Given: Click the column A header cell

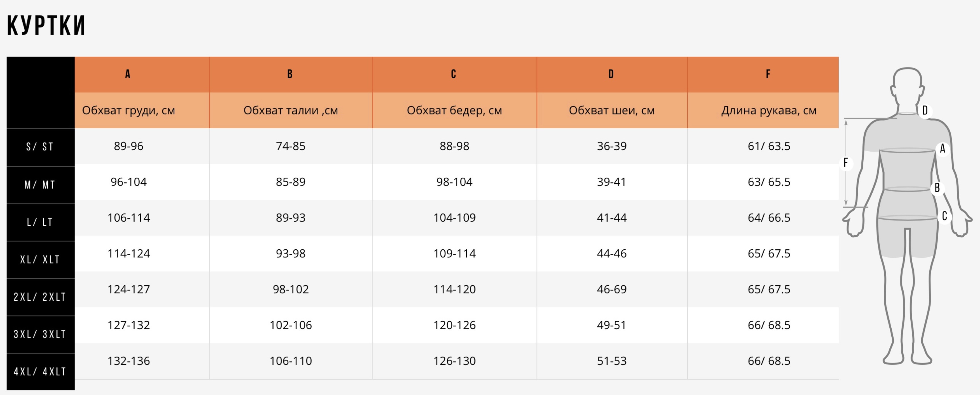Looking at the screenshot, I should pos(142,74).
